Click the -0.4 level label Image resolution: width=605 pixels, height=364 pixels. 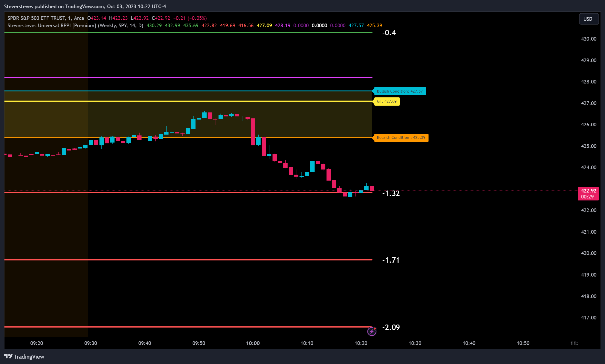(389, 33)
